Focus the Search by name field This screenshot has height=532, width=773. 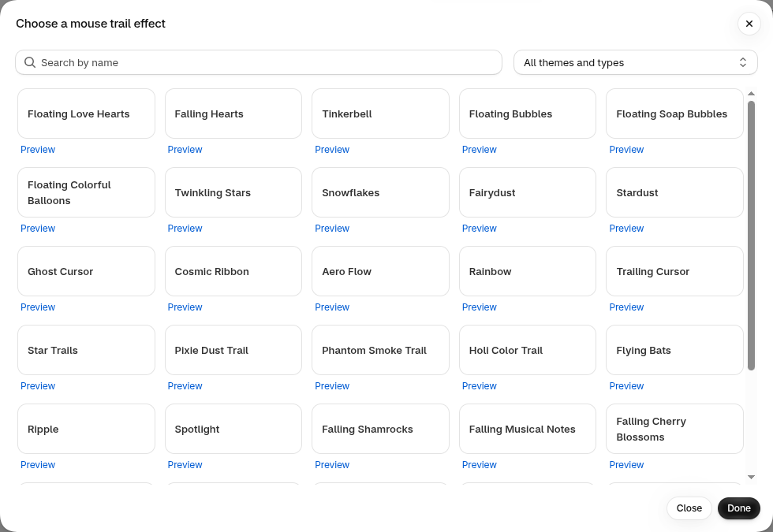pyautogui.click(x=259, y=62)
